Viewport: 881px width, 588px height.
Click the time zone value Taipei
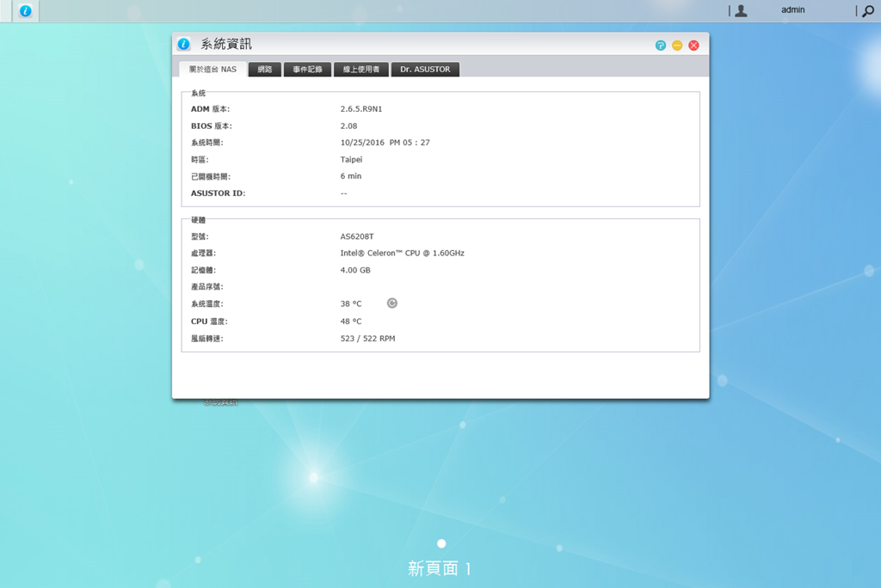[x=351, y=160]
